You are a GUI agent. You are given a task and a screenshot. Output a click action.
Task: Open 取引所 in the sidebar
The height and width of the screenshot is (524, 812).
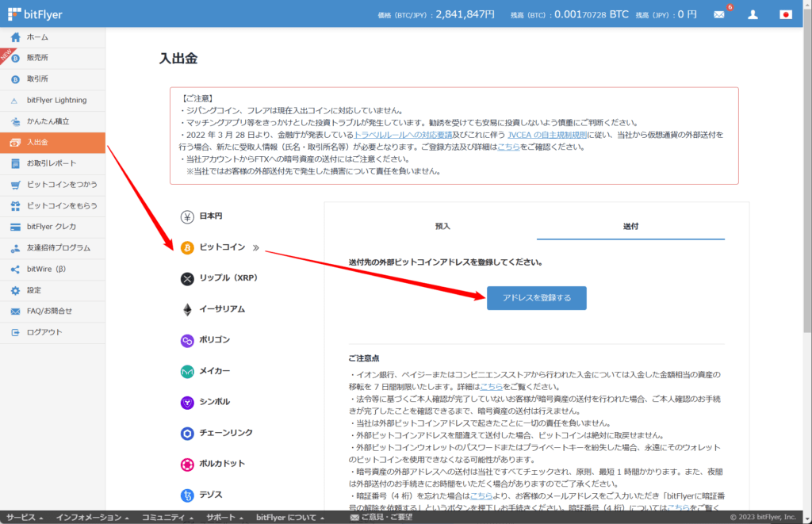coord(52,79)
